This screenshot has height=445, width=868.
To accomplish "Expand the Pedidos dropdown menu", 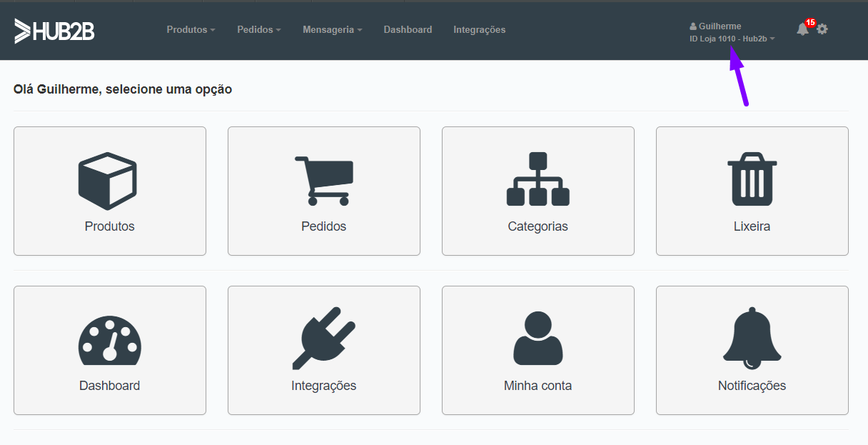I will click(258, 30).
